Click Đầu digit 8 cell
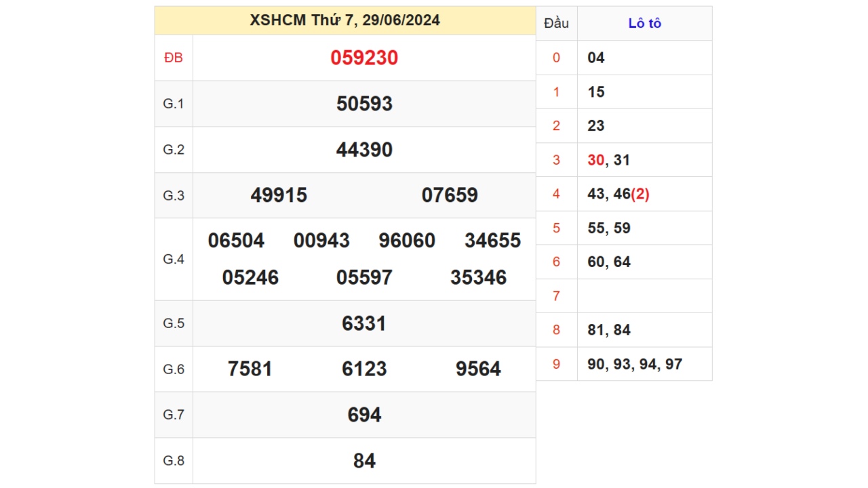This screenshot has width=868, height=488. click(556, 330)
